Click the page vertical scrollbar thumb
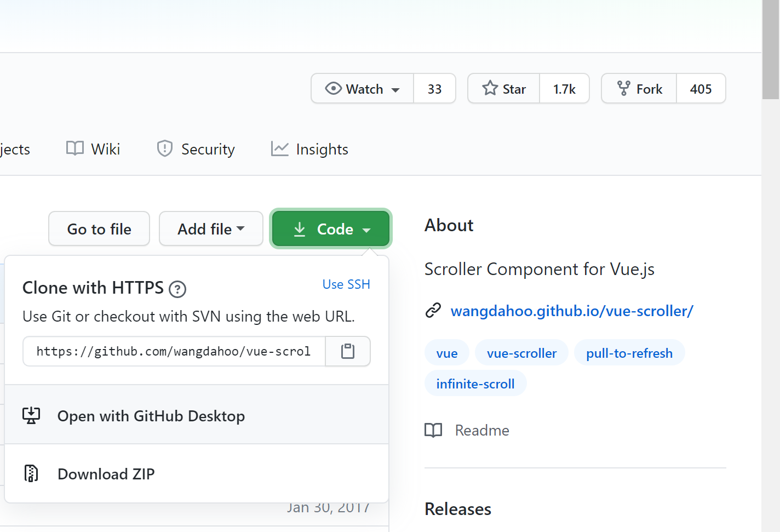Image resolution: width=780 pixels, height=532 pixels. pyautogui.click(x=771, y=49)
